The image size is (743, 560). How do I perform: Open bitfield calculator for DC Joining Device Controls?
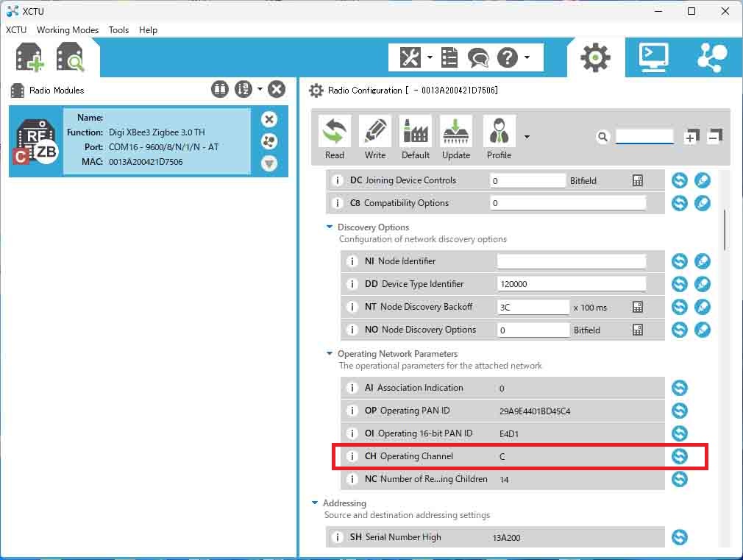pos(638,180)
